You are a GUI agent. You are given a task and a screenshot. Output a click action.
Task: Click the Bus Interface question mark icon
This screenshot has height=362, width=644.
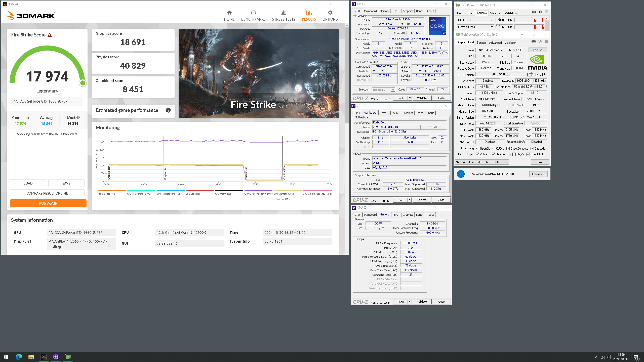(546, 87)
